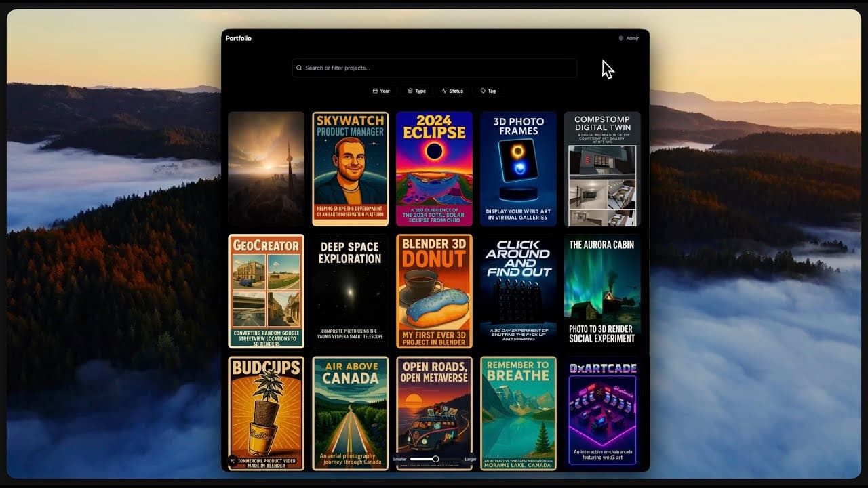Expand the Status filter
This screenshot has height=488, width=868.
(x=452, y=91)
